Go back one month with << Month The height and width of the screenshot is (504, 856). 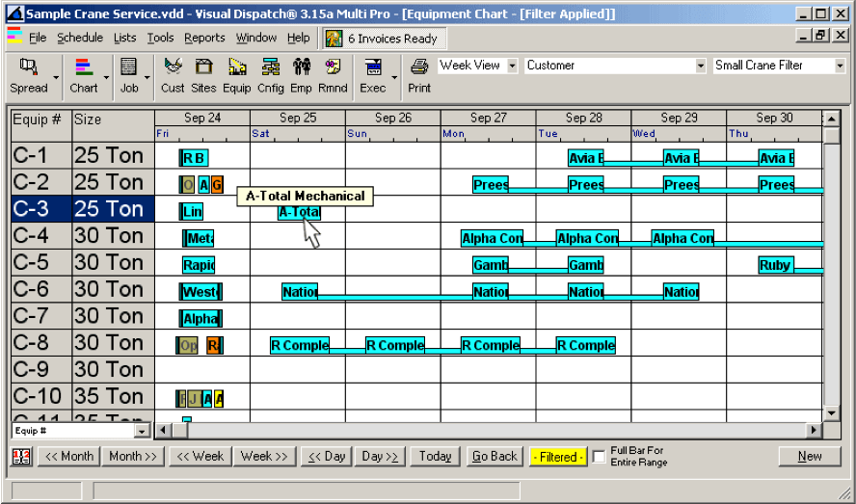point(68,457)
